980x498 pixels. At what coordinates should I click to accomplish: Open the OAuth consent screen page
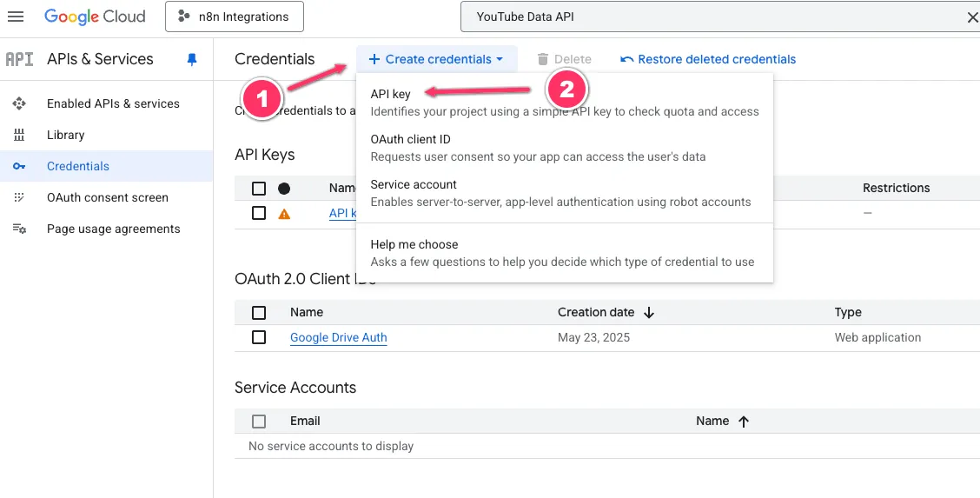[x=106, y=197]
